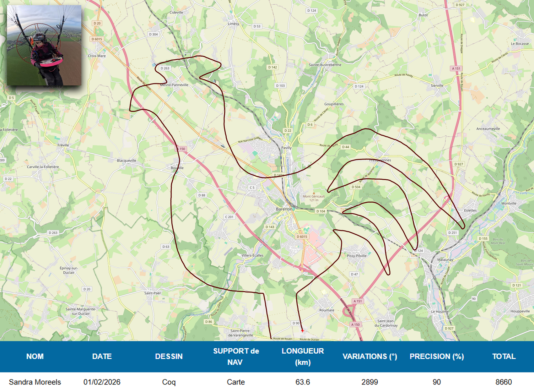The height and width of the screenshot is (392, 534).
Task: Click the red cross track start marker
Action: point(302,330)
